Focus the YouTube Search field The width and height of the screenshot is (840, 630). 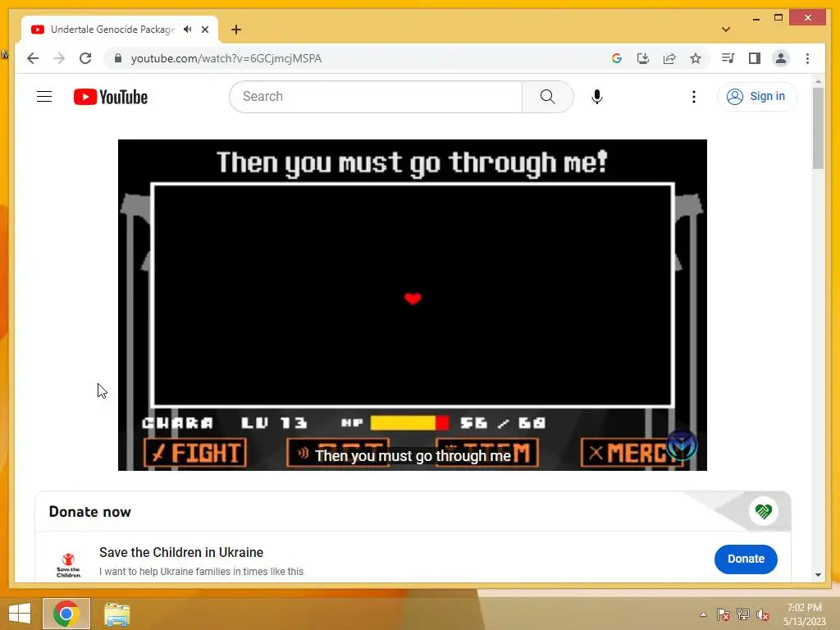point(376,97)
